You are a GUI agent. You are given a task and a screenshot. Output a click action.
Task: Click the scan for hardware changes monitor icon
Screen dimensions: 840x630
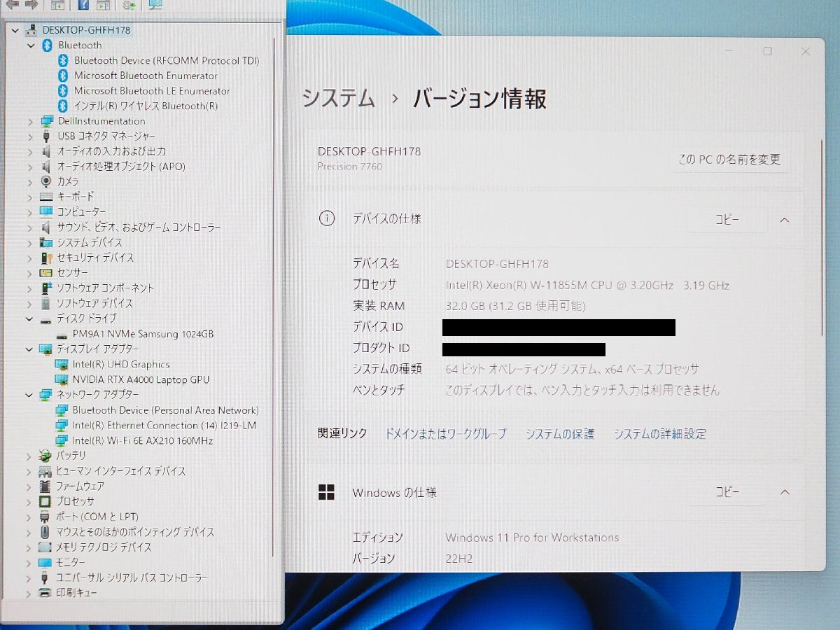pos(155,5)
